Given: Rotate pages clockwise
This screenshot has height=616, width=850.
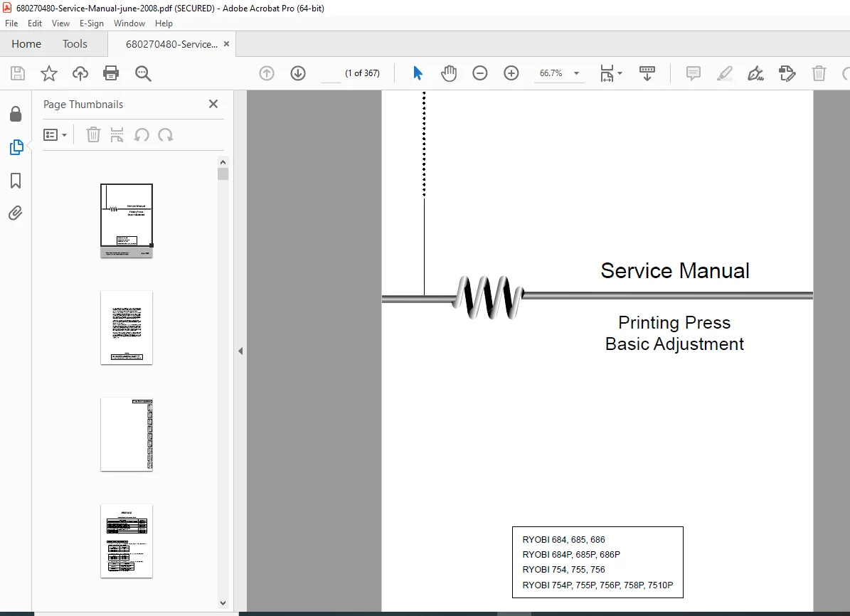Looking at the screenshot, I should (x=165, y=134).
